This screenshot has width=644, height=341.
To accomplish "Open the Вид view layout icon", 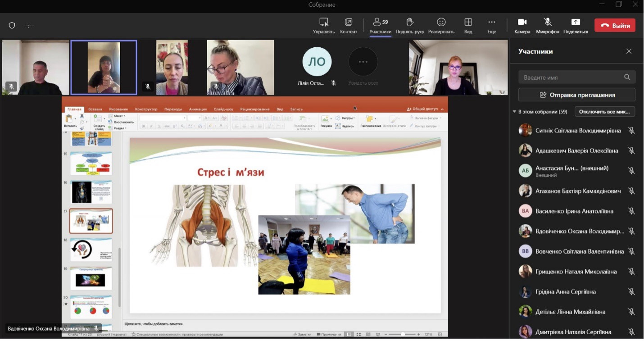I will [x=468, y=22].
